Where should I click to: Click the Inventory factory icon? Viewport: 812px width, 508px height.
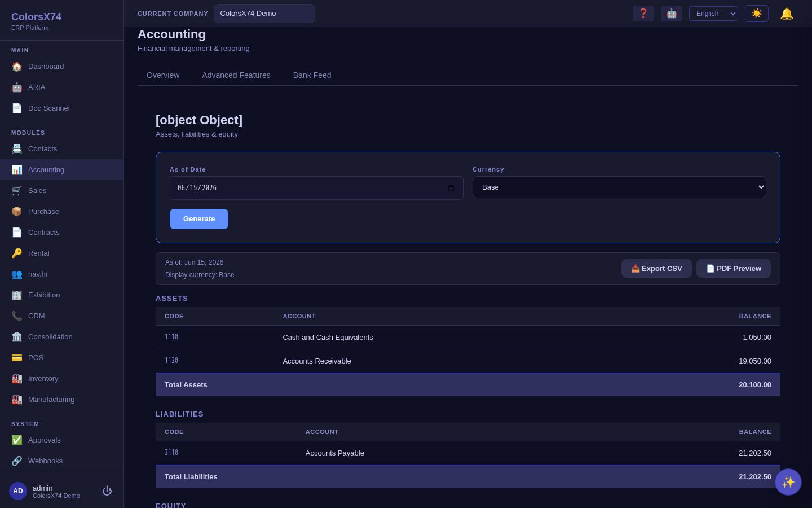click(17, 379)
